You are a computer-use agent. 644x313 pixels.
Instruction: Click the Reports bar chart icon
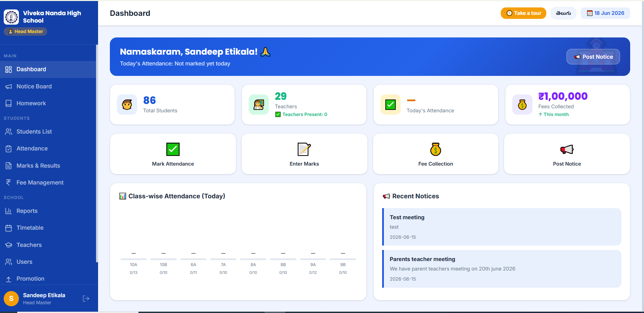coord(8,211)
